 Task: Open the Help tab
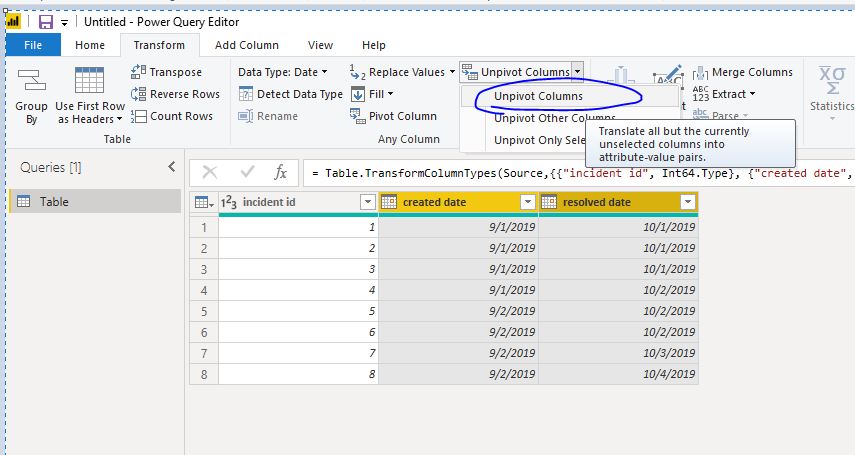click(374, 45)
